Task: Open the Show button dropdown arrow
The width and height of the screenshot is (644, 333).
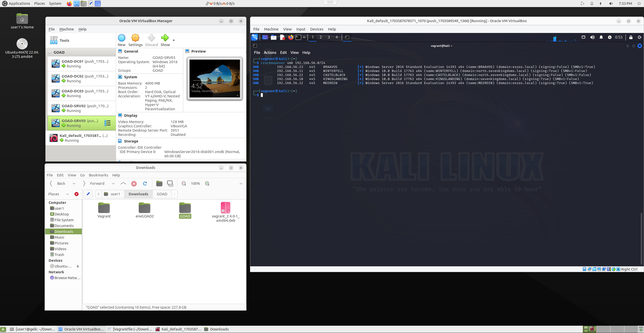Action: click(174, 40)
